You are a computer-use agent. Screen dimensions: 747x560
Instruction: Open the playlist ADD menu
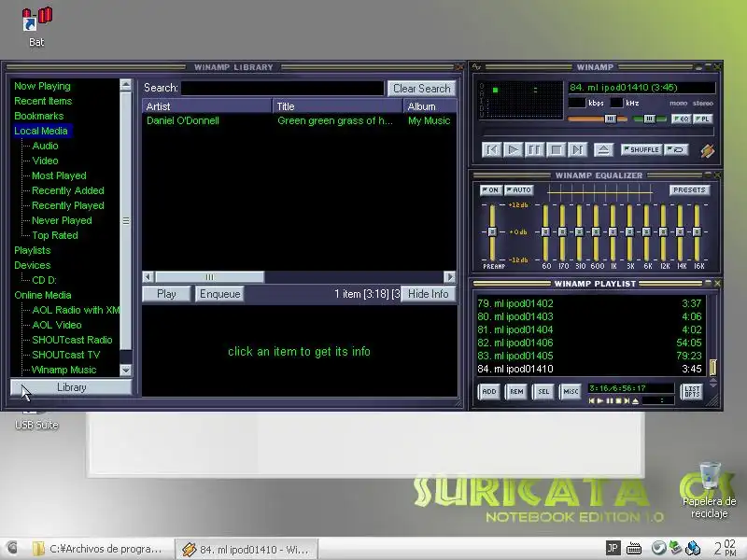(x=488, y=392)
